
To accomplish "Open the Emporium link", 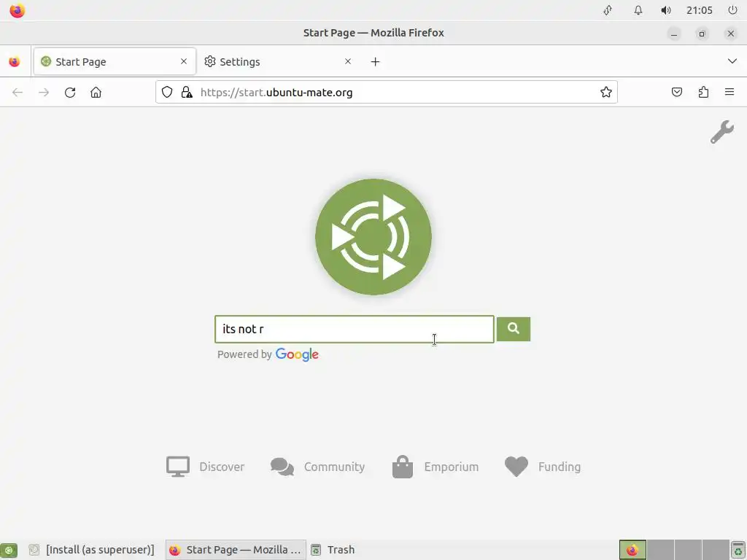I will click(x=435, y=467).
